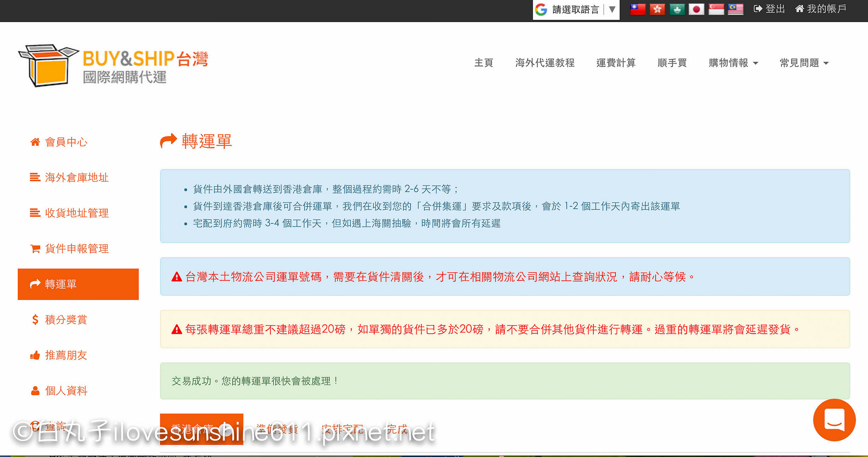
Task: Select 海外倉庫地址 in the sidebar
Action: coord(77,177)
